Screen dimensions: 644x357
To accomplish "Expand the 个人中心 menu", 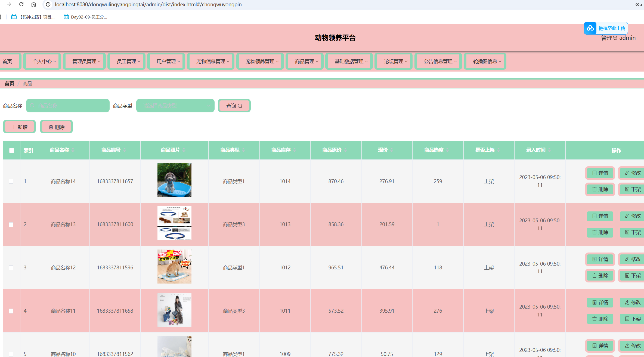I will [x=42, y=61].
